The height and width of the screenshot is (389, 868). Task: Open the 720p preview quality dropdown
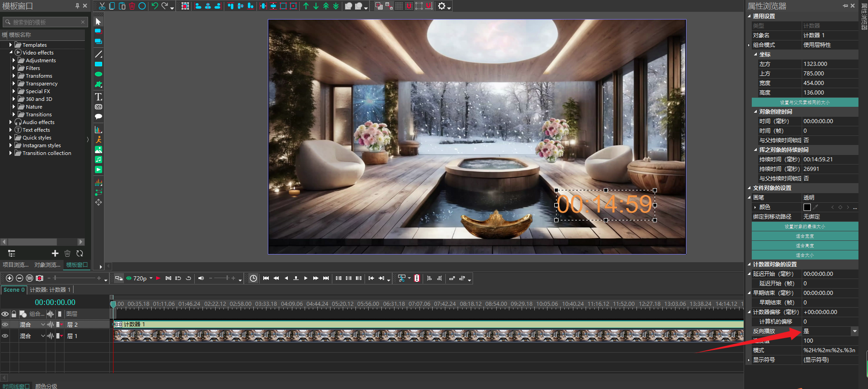151,278
